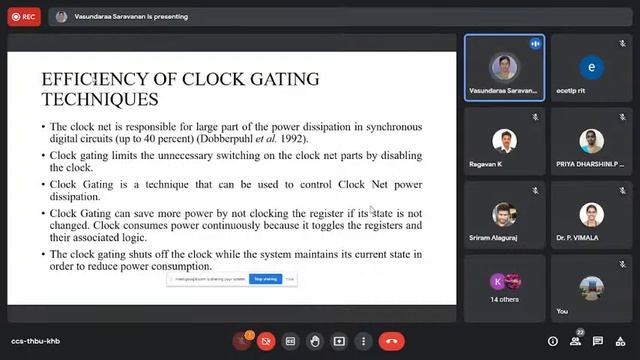Raise hand using the hand icon
Screen dimensions: 640x360
(x=315, y=341)
